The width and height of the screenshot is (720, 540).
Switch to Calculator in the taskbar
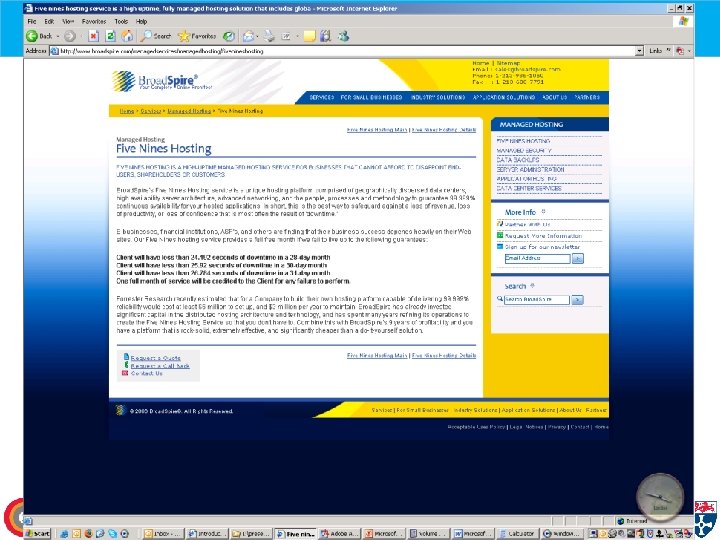[x=516, y=534]
